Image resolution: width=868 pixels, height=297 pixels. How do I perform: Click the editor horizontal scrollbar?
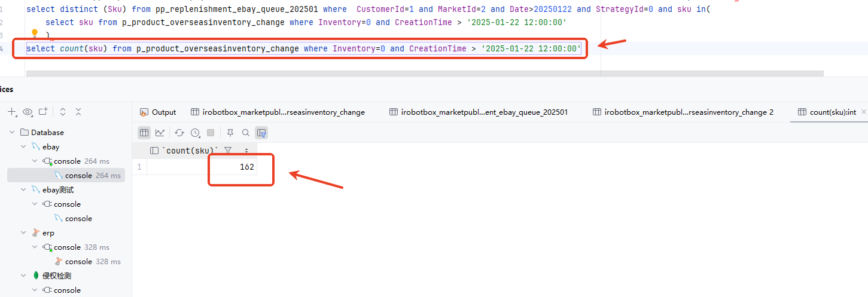[x=425, y=74]
